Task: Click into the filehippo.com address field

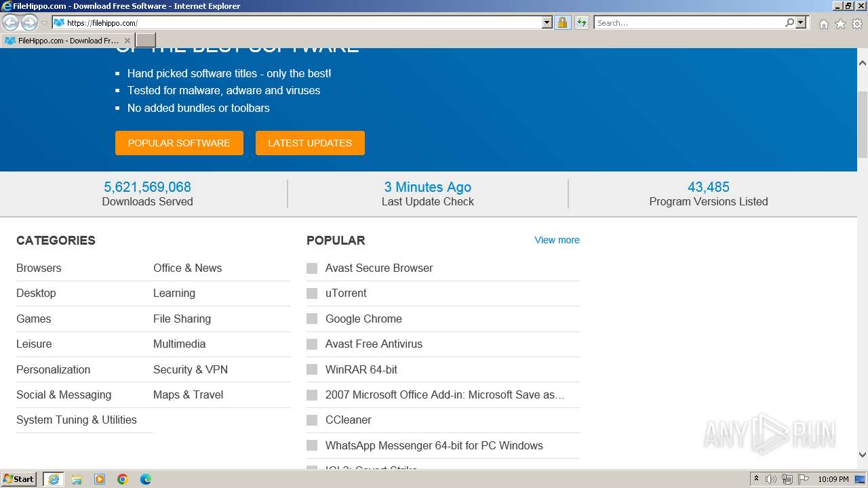Action: point(302,22)
